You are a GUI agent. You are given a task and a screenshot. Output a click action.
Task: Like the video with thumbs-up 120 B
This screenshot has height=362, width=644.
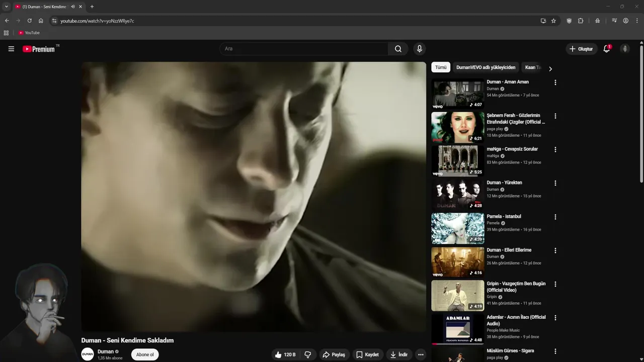[x=285, y=354]
